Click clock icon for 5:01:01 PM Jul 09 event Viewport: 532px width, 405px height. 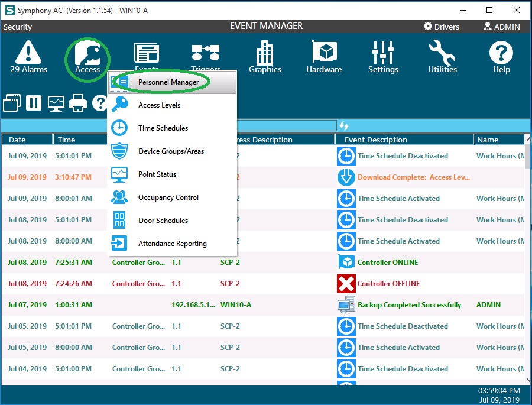(346, 156)
